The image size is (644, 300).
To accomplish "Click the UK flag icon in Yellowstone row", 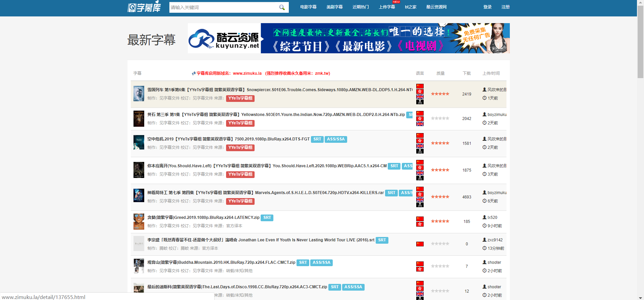I will click(420, 124).
